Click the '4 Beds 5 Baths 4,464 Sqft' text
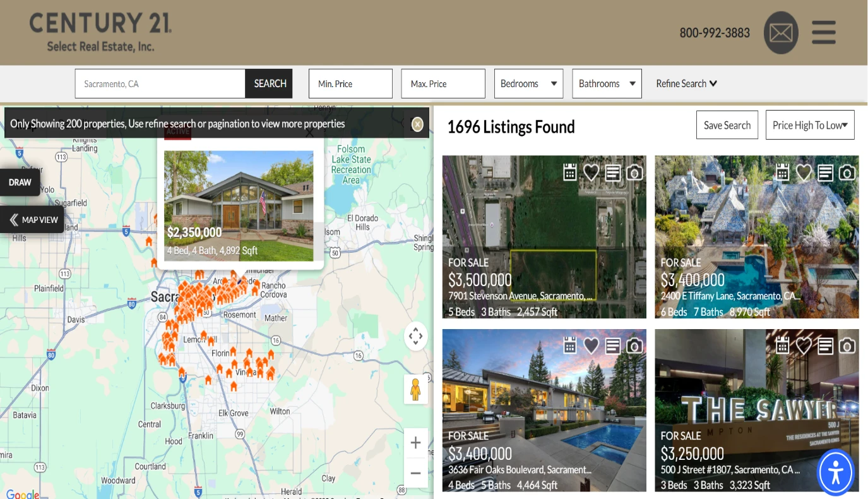The image size is (868, 499). click(x=502, y=485)
